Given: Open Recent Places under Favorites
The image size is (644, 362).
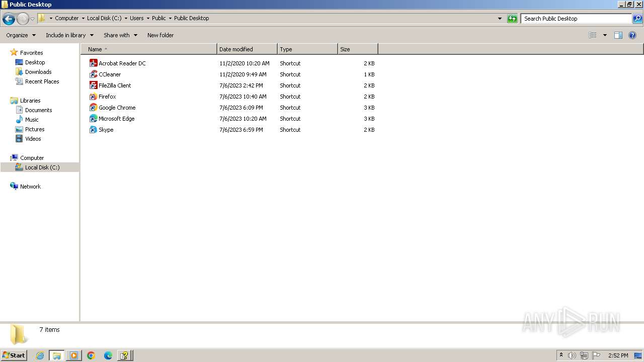Looking at the screenshot, I should [42, 81].
